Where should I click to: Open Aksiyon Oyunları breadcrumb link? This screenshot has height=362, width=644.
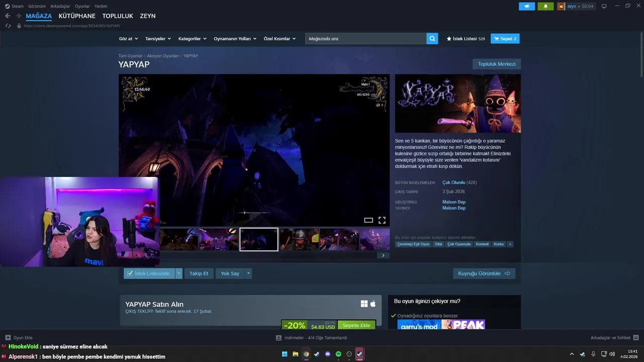[163, 56]
